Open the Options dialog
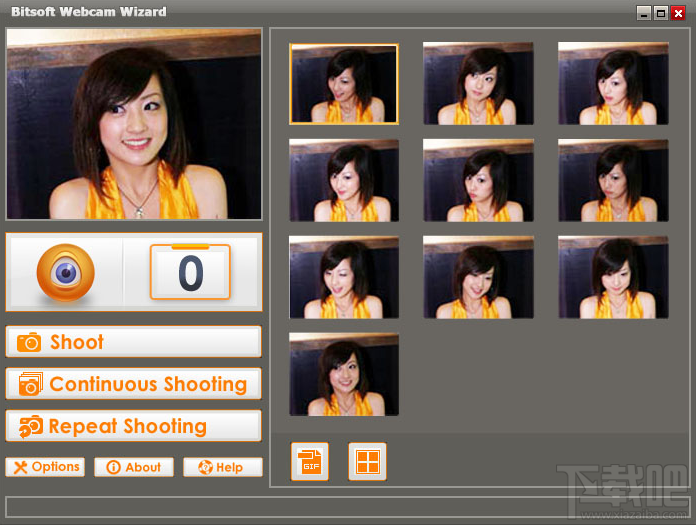Screen dimensions: 696x525 click(x=45, y=467)
